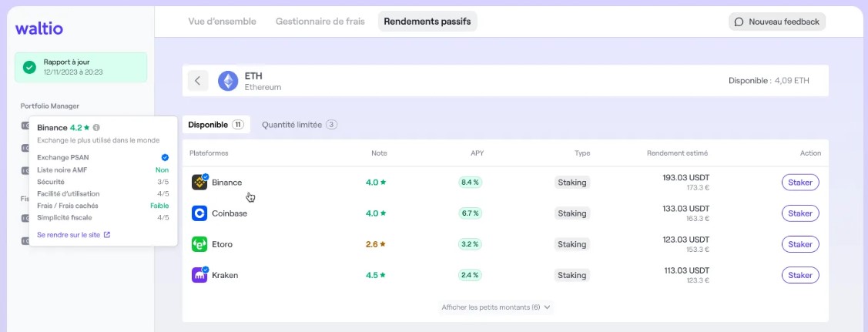Click the 123.03 USDT estimated return

pos(686,240)
